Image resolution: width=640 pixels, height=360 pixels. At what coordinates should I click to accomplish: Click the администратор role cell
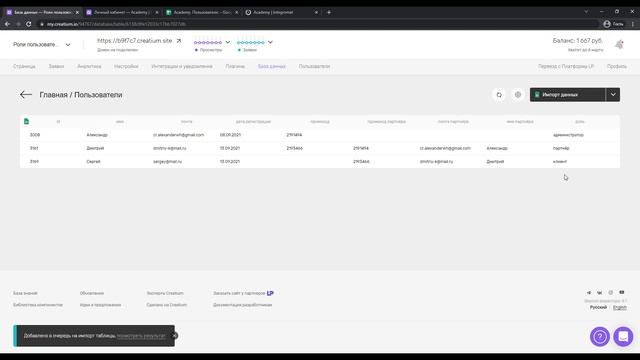(568, 135)
